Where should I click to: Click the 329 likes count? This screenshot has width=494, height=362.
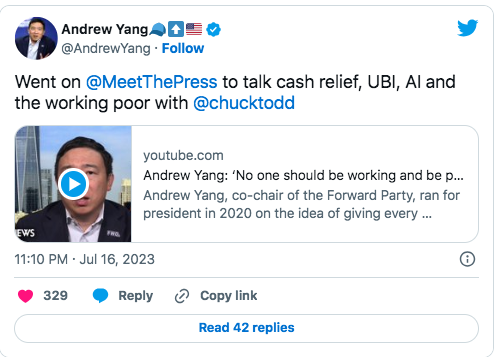(x=56, y=296)
